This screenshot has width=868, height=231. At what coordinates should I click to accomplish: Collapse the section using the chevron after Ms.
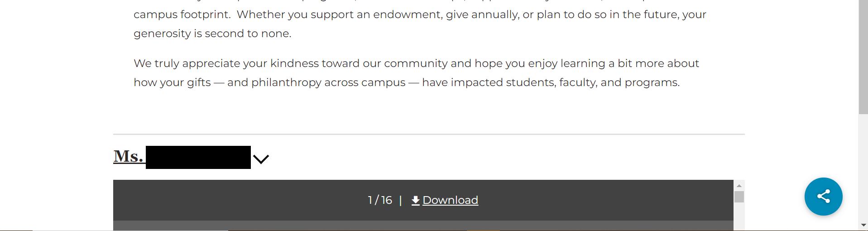pos(261,159)
